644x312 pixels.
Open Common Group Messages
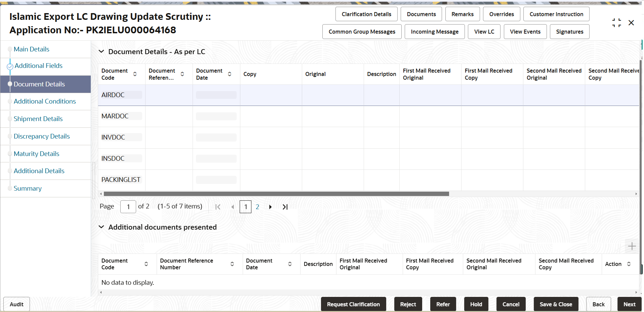coord(362,32)
